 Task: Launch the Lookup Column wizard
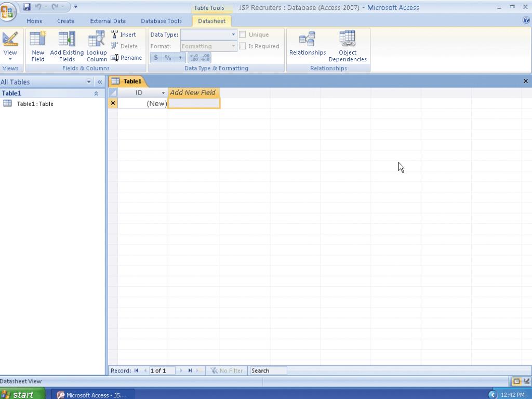click(x=97, y=46)
